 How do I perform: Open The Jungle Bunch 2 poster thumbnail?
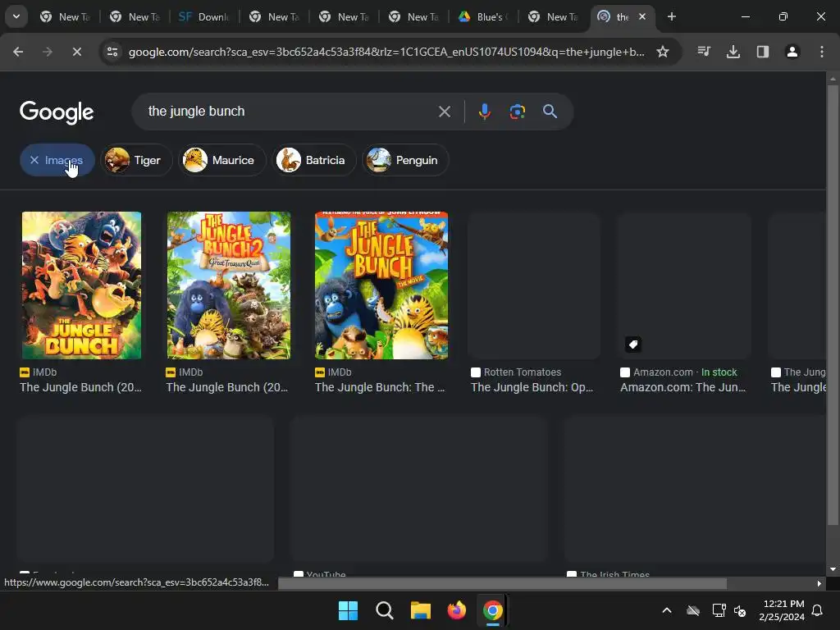tap(229, 285)
